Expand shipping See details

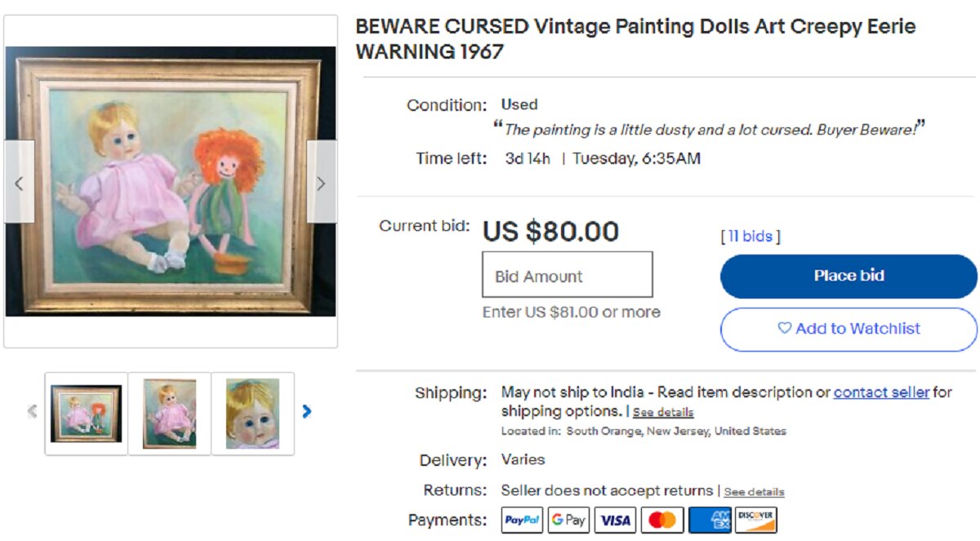point(662,412)
